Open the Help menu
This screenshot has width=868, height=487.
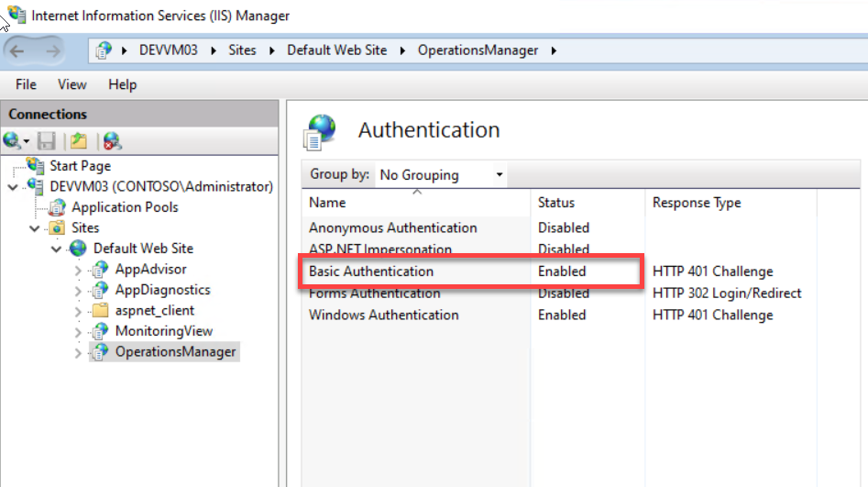[x=122, y=84]
